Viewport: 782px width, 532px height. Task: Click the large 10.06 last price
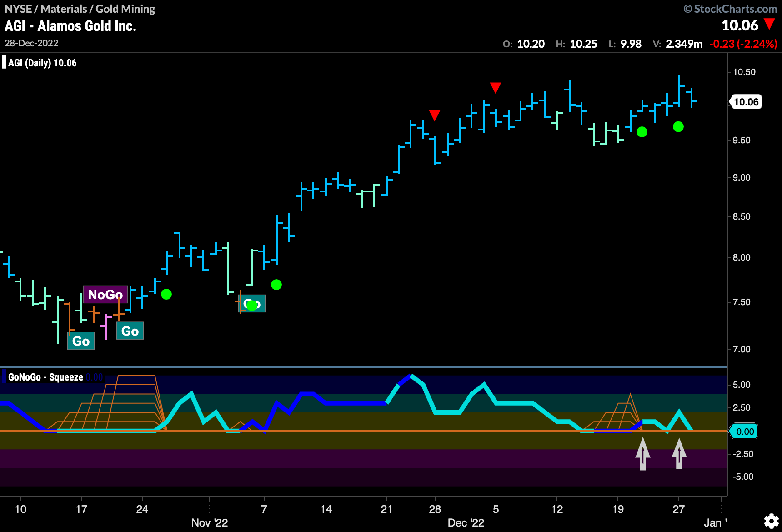(740, 25)
